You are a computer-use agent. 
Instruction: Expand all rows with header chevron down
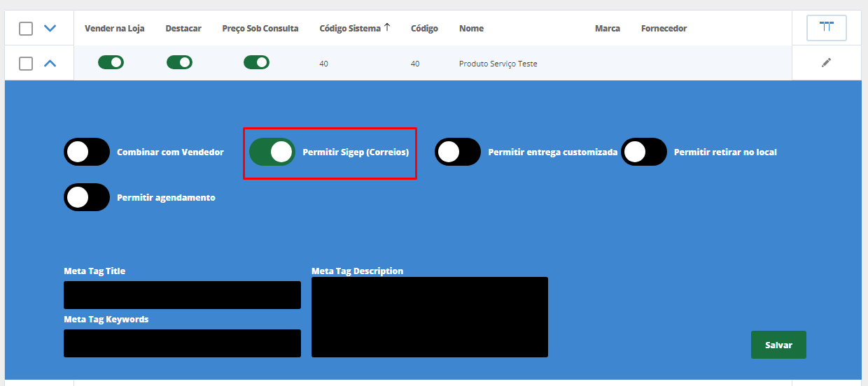(x=50, y=29)
